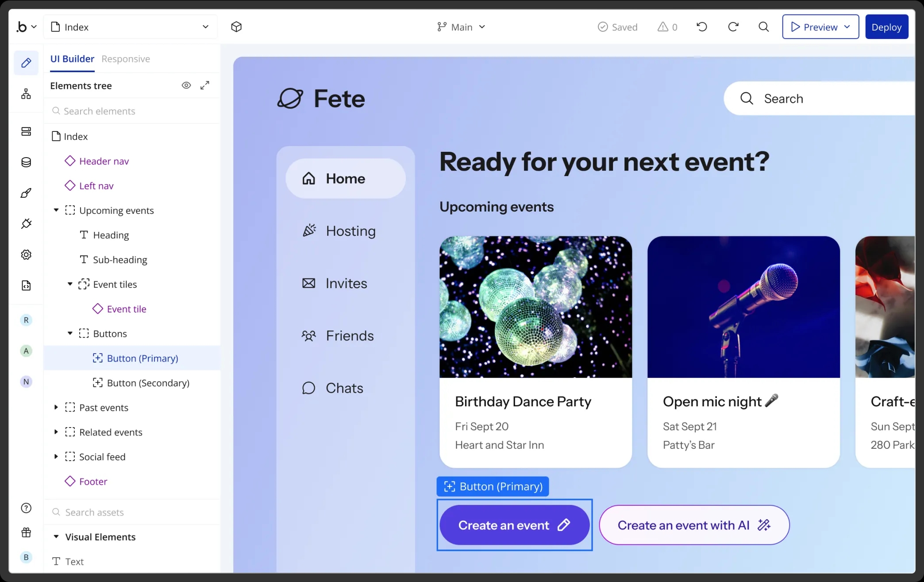The height and width of the screenshot is (582, 924).
Task: Click the Saved status checkmark indicator
Action: (617, 27)
